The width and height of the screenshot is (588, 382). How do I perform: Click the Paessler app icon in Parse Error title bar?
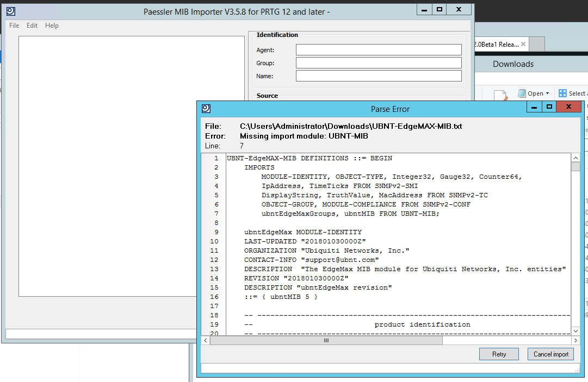pyautogui.click(x=206, y=109)
